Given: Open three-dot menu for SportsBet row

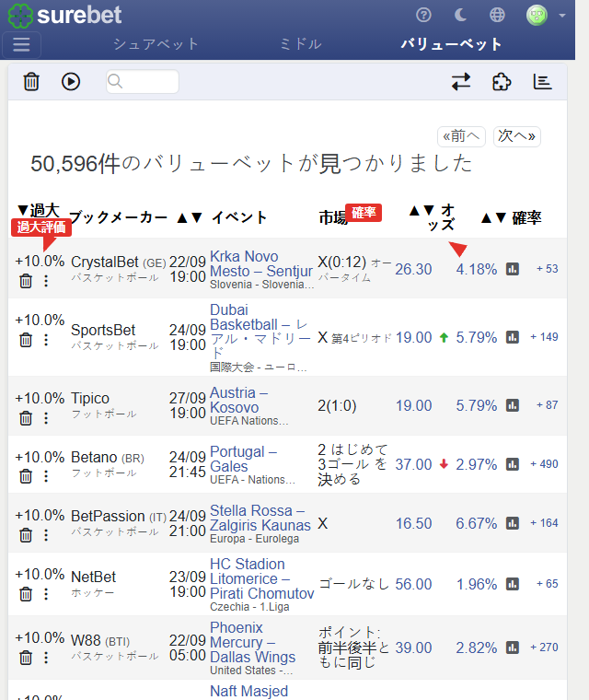Looking at the screenshot, I should pyautogui.click(x=46, y=340).
